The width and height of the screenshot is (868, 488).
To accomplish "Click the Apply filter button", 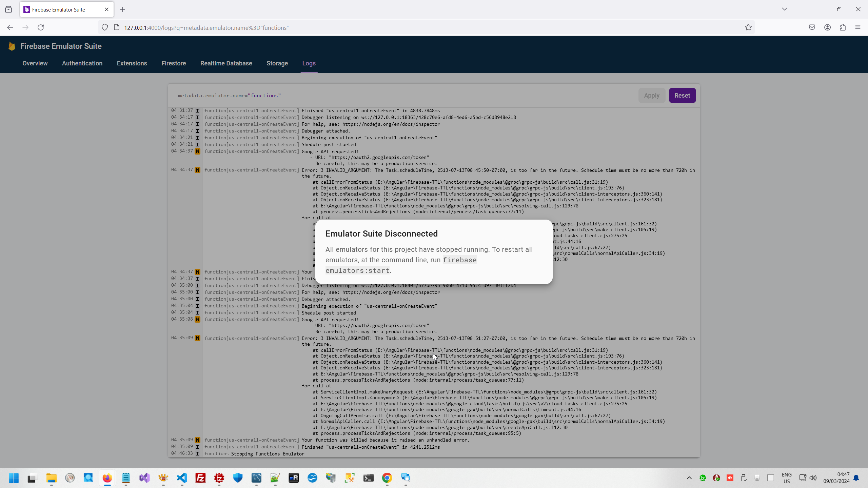I will pyautogui.click(x=651, y=96).
